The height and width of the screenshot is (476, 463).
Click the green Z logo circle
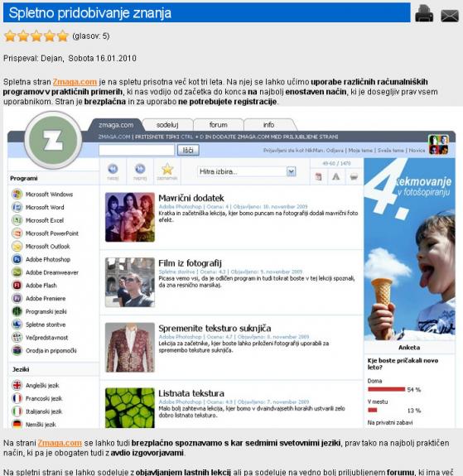click(x=53, y=140)
